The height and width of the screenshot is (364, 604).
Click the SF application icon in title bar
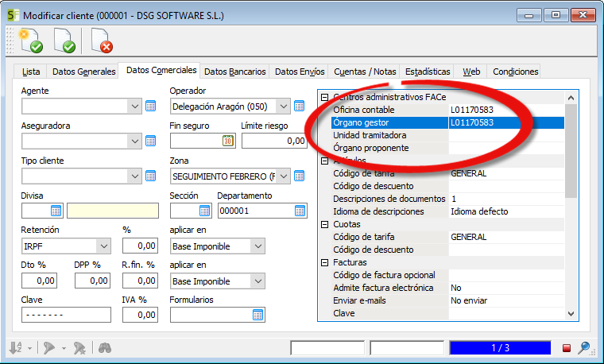13,15
